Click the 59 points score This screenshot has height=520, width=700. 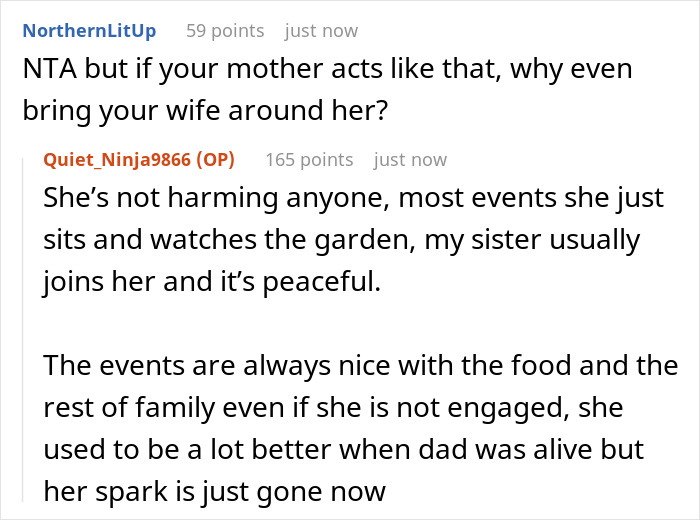(x=225, y=31)
